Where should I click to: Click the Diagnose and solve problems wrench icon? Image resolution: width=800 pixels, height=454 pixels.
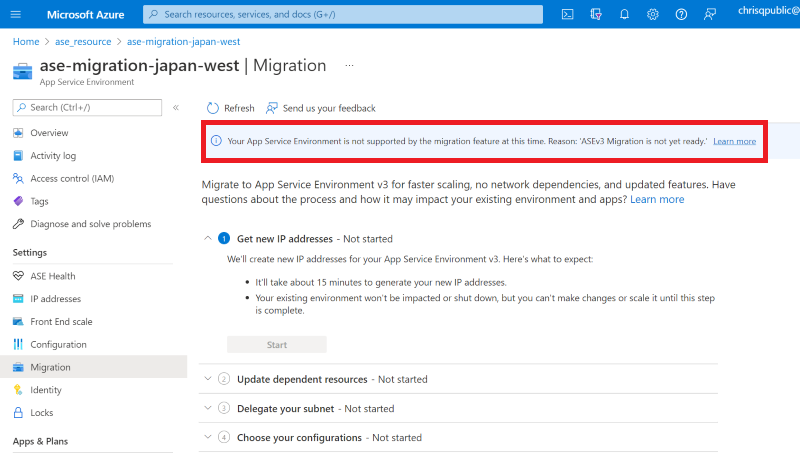click(x=18, y=224)
